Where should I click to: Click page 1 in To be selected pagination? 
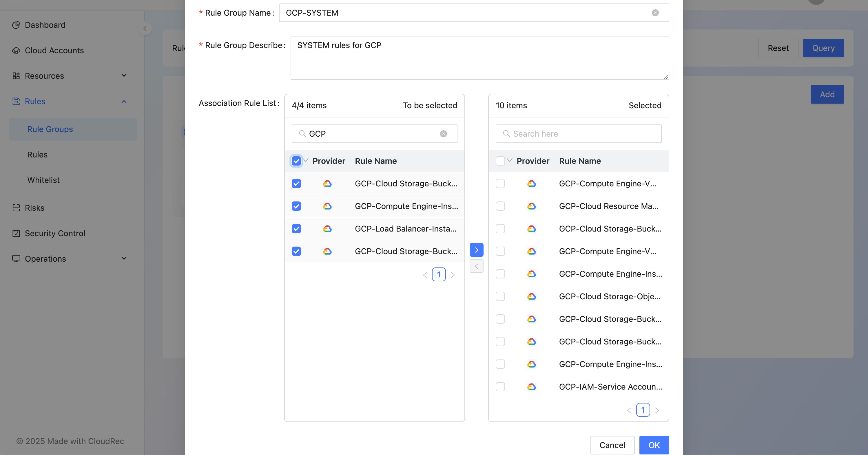(x=439, y=275)
